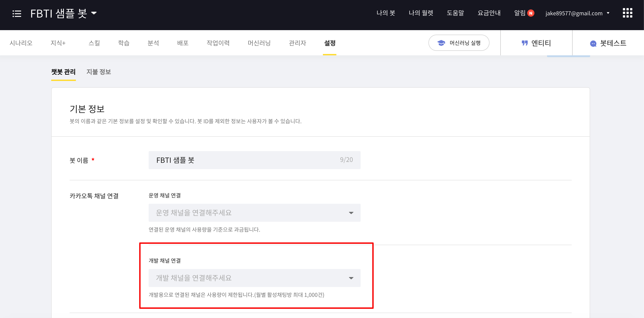Open the 봇테스트 panel button
Viewport: 644px width, 318px height.
(608, 43)
